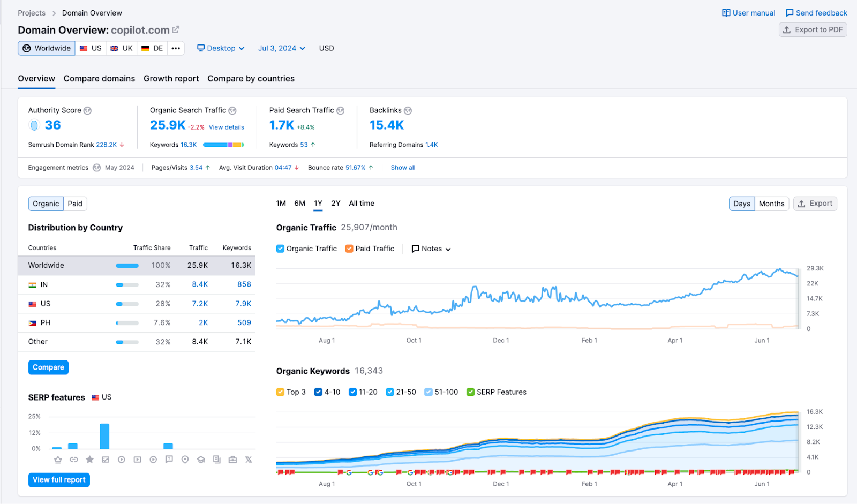The image size is (857, 504).
Task: Click the jobs briefcase SERP icon
Action: 232,460
